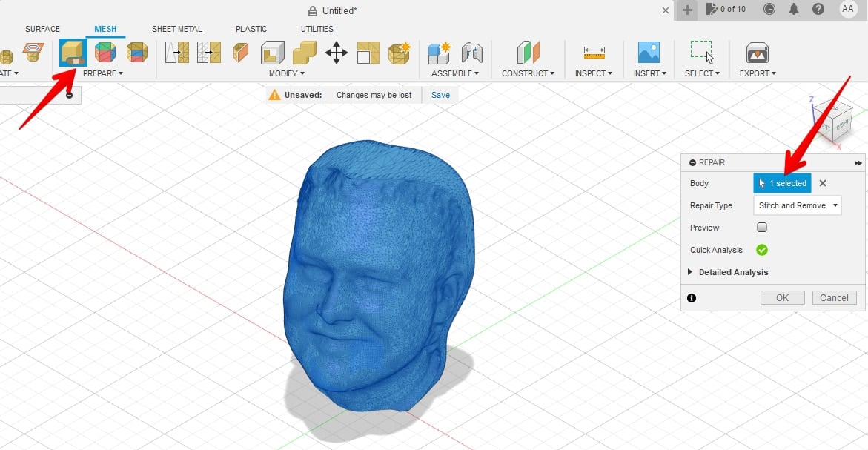Image resolution: width=868 pixels, height=450 pixels.
Task: Click the unsaved warning triangle icon
Action: point(274,95)
